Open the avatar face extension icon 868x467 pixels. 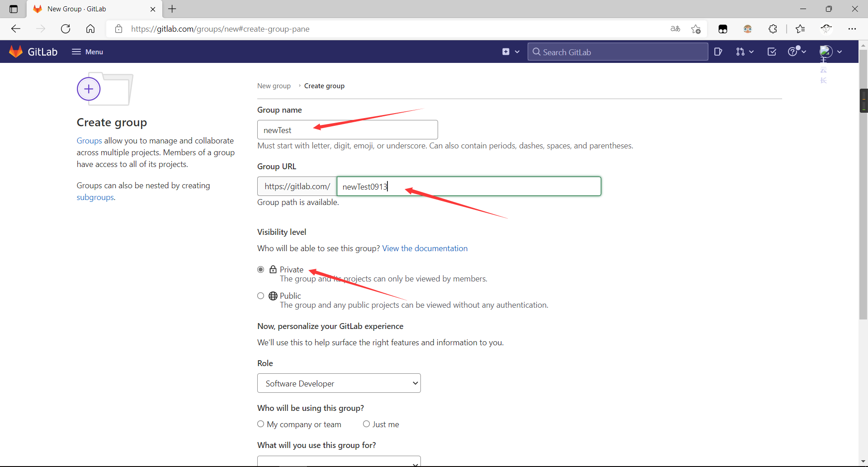click(x=748, y=29)
